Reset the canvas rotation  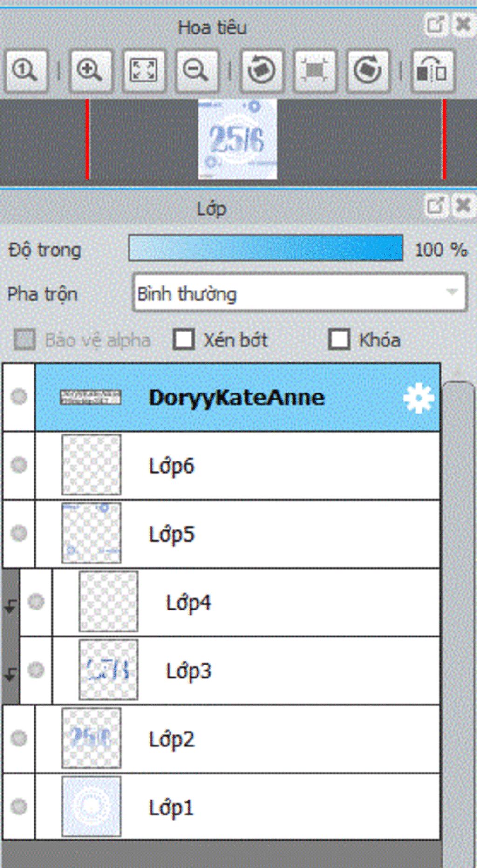[315, 71]
